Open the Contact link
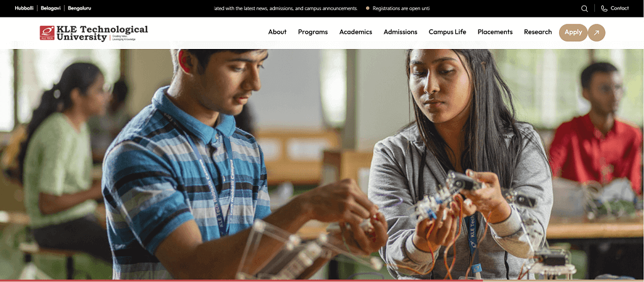This screenshot has height=282, width=644. (619, 8)
